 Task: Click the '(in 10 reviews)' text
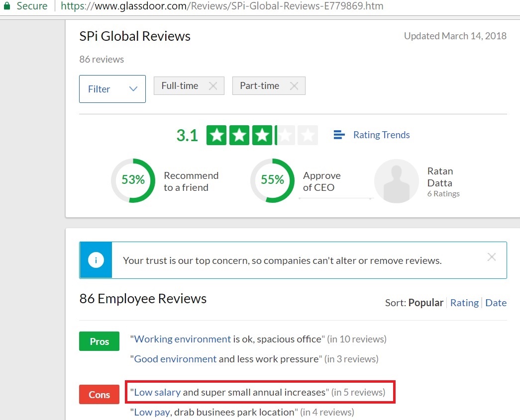click(357, 339)
